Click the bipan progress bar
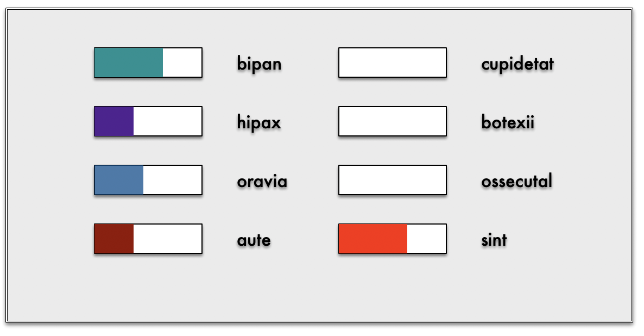This screenshot has width=644, height=336. click(148, 63)
